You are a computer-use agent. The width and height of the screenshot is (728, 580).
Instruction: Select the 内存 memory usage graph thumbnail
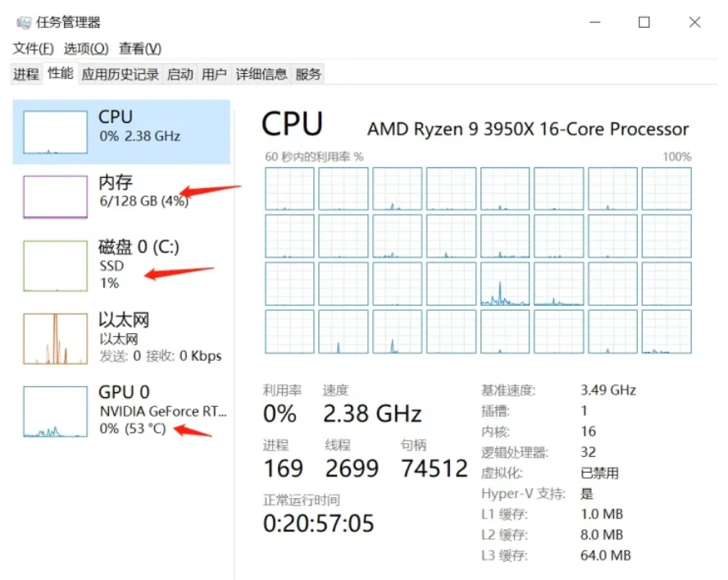tap(55, 197)
